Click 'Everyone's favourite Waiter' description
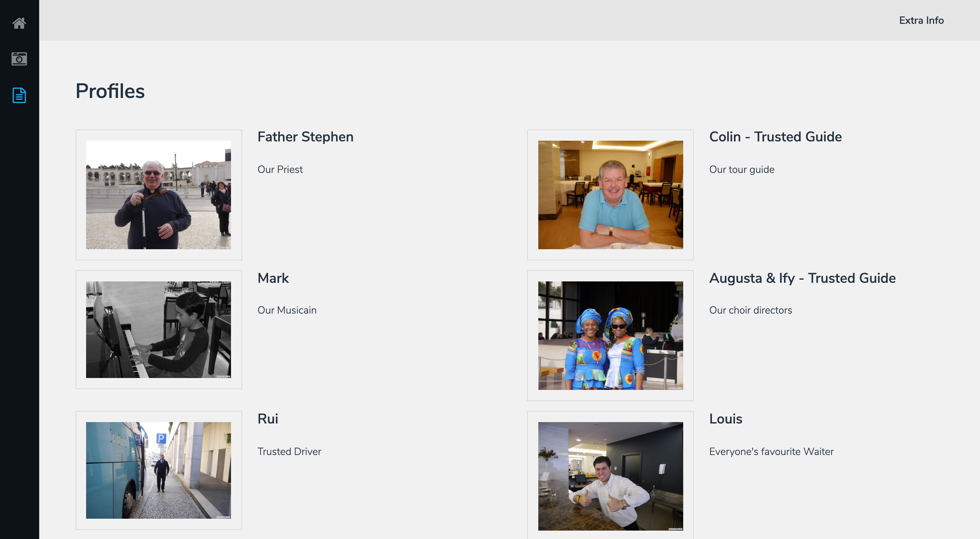 [771, 451]
